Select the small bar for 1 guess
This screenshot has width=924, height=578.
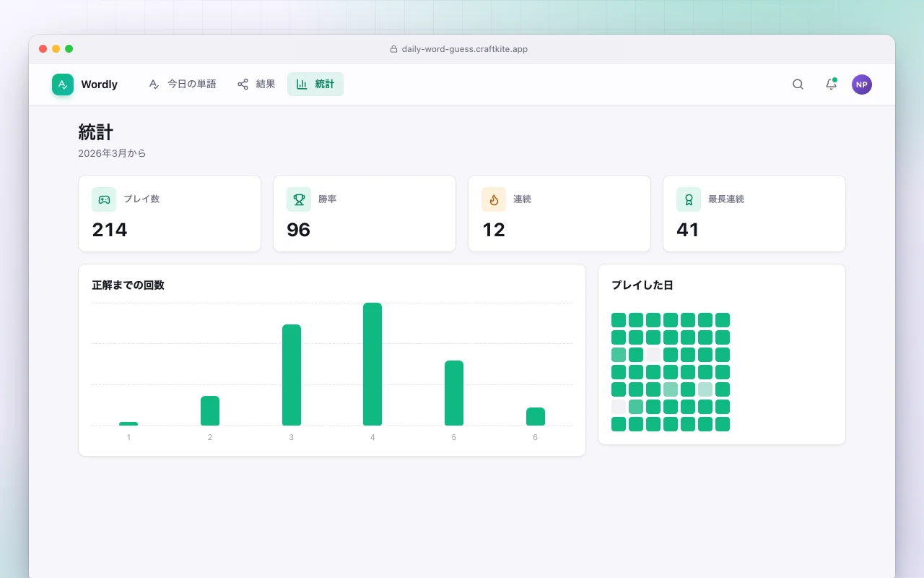pos(128,424)
